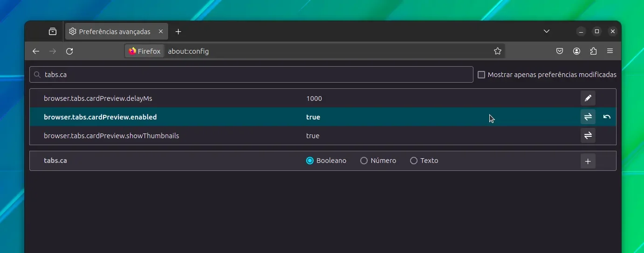Bookmark the page with the star icon
This screenshot has width=644, height=253.
point(498,51)
